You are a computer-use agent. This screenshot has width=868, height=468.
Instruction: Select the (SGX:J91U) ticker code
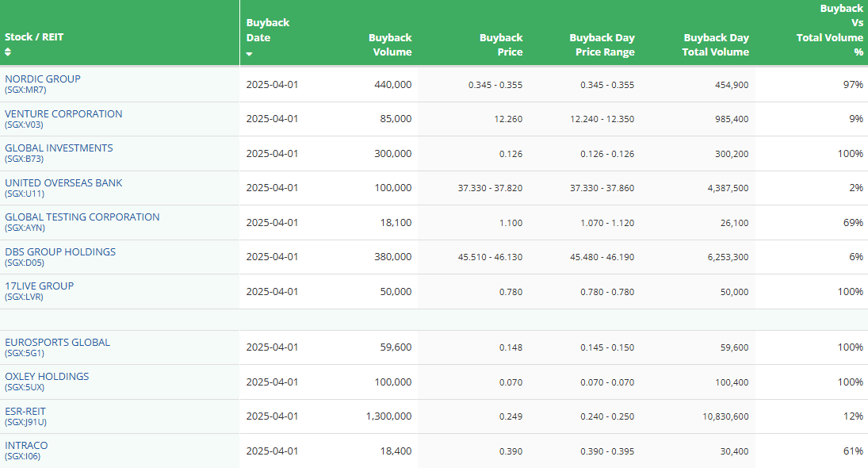point(26,422)
